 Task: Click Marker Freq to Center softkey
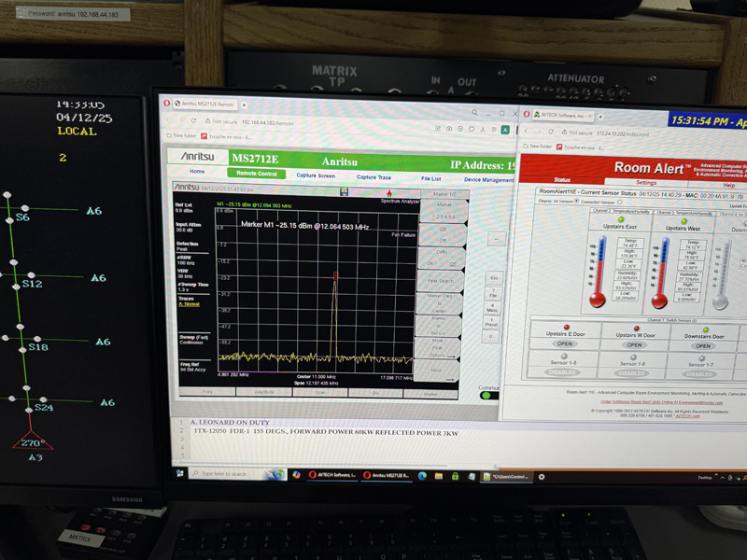[x=439, y=303]
